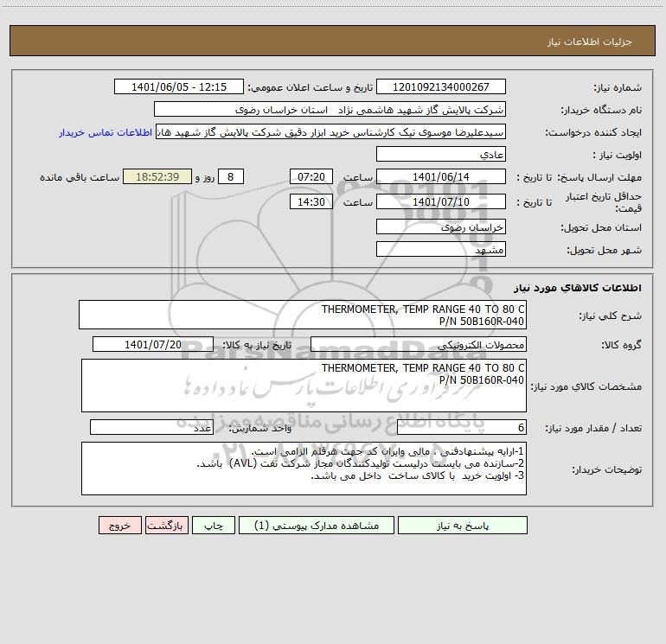
Task: Click the تاریخ نیاز به کالا field 1401/07/20
Action: [x=153, y=344]
